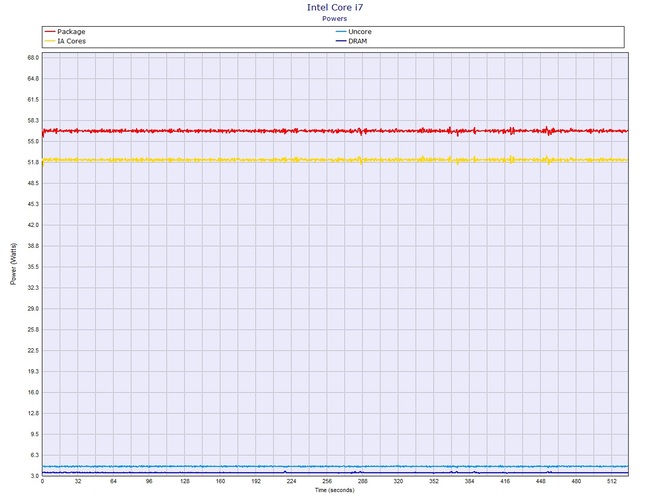Select the dark blue DRAM legend line marker
The height and width of the screenshot is (502, 670).
point(341,41)
